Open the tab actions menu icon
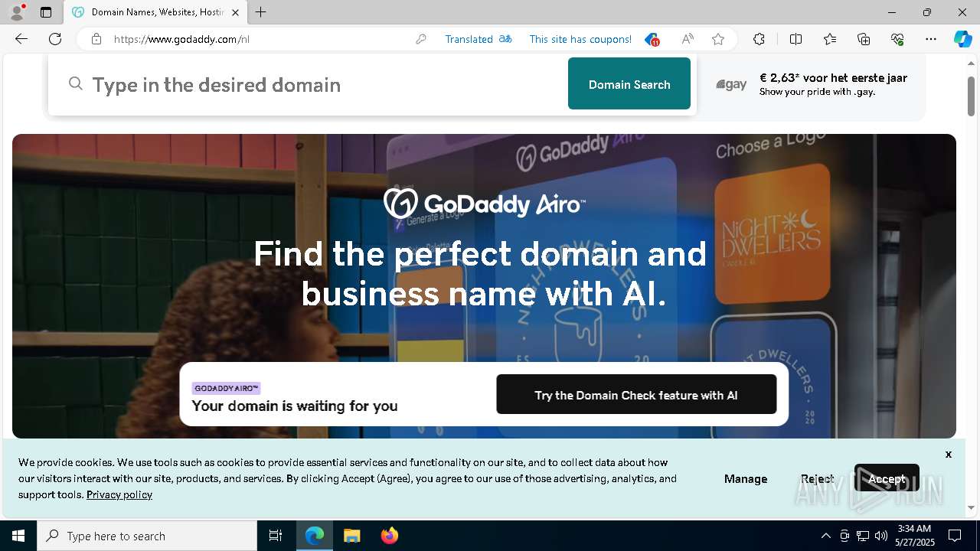Image resolution: width=980 pixels, height=551 pixels. point(46,12)
